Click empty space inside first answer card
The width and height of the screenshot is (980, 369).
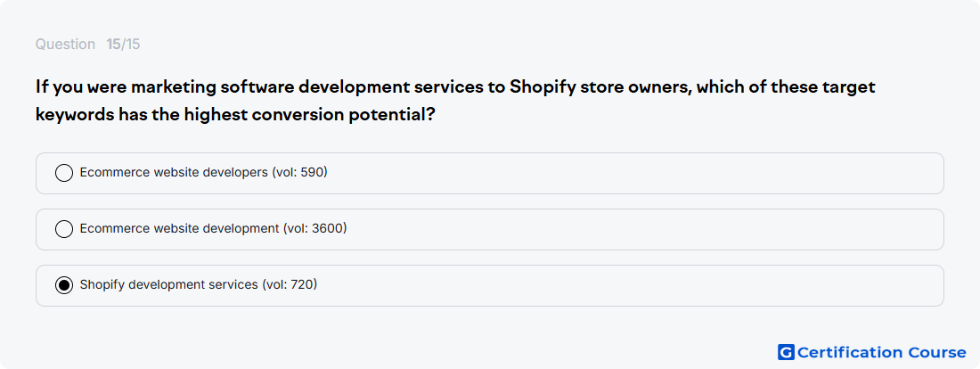pos(625,173)
